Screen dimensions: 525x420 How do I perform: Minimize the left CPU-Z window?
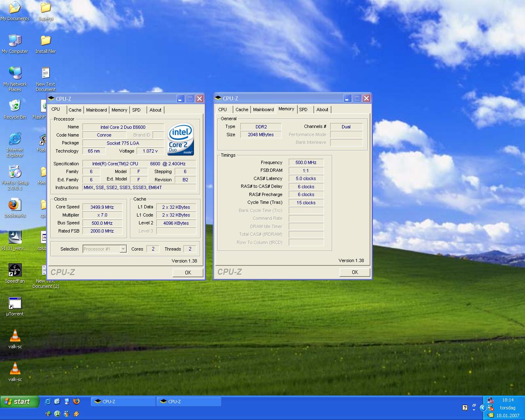[x=180, y=98]
